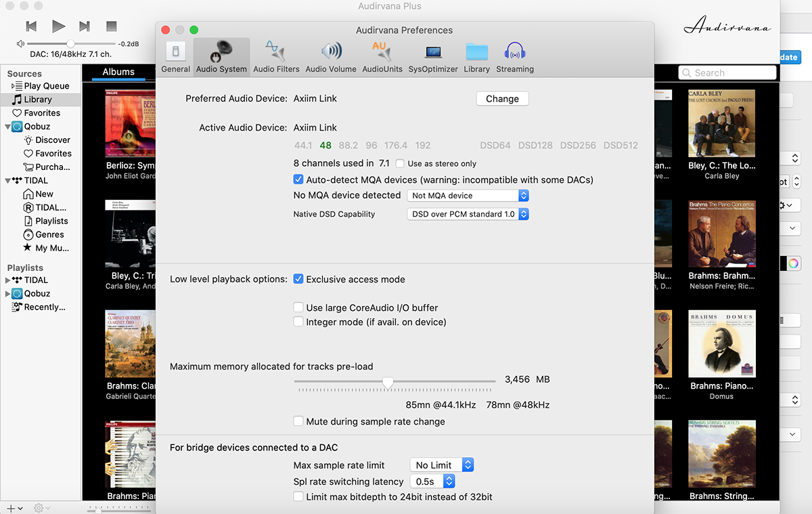Image resolution: width=812 pixels, height=514 pixels.
Task: Open the Streaming preferences pane
Action: tap(515, 57)
